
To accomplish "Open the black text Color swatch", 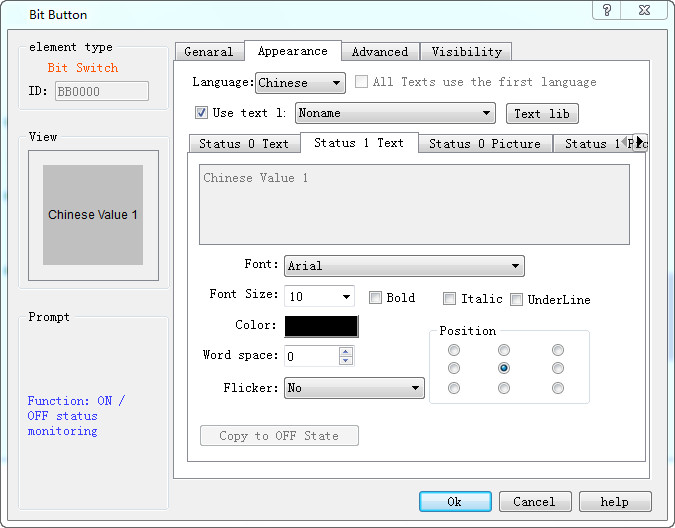I will [321, 326].
